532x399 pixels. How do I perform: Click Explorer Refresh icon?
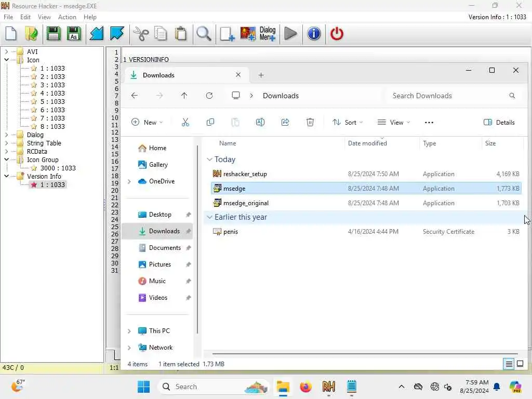(x=209, y=96)
